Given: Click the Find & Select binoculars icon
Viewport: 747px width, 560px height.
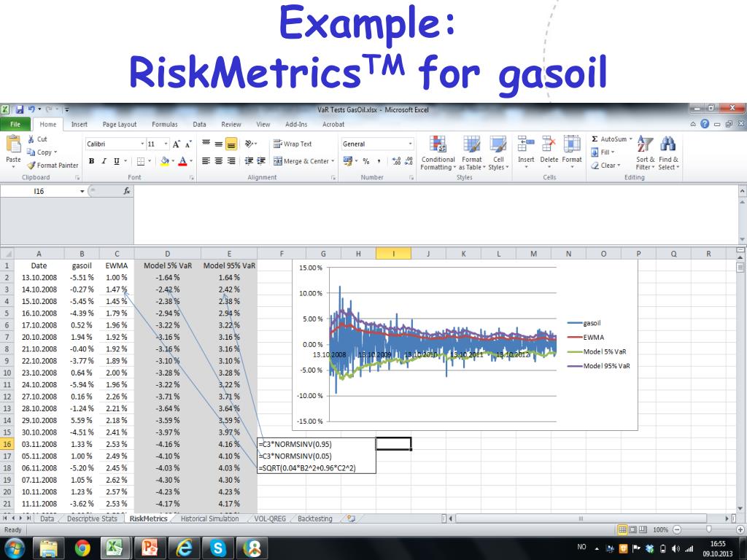Looking at the screenshot, I should pos(668,144).
